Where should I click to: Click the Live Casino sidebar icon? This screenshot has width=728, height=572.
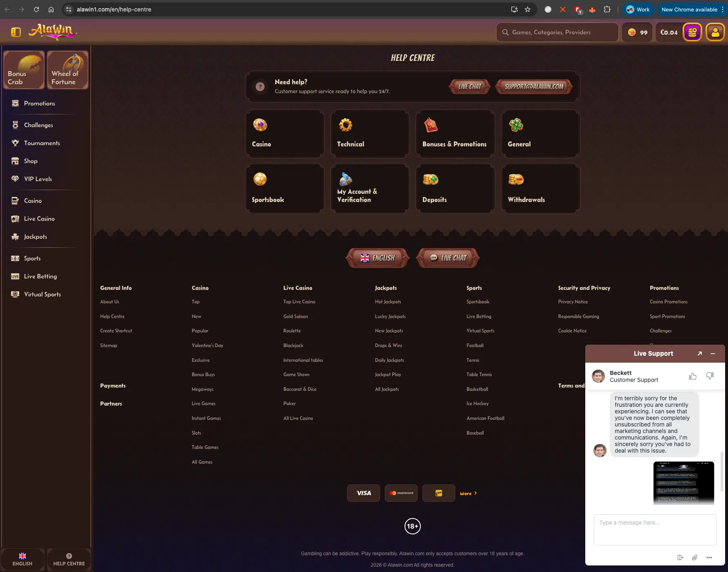(15, 219)
